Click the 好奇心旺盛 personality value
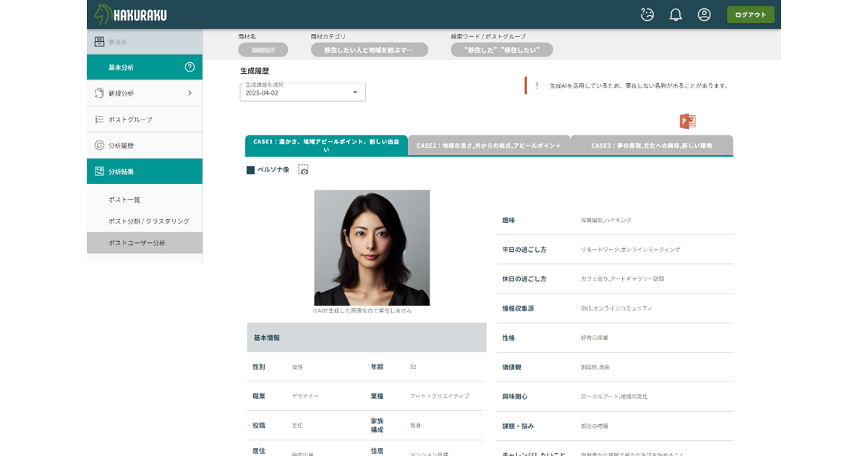Image resolution: width=868 pixels, height=456 pixels. coord(595,338)
